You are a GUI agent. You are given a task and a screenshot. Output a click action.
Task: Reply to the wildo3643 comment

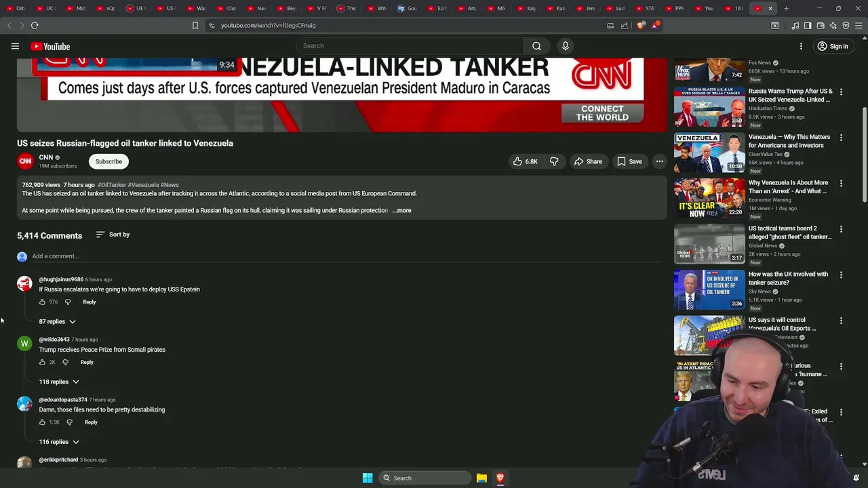coord(87,362)
